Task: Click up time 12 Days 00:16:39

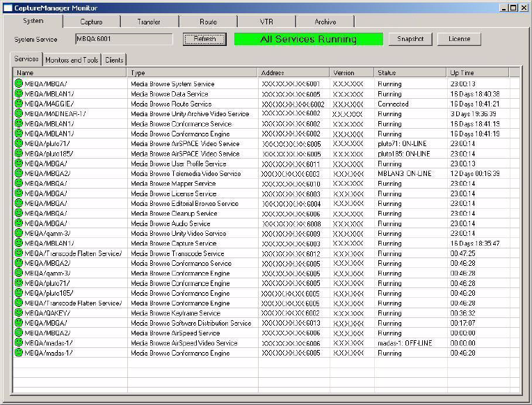Action: (475, 173)
